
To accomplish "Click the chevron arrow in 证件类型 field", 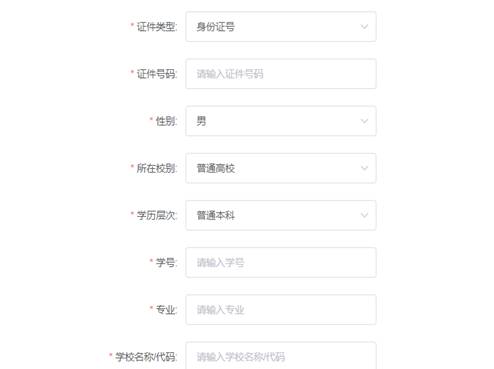I will (x=364, y=27).
